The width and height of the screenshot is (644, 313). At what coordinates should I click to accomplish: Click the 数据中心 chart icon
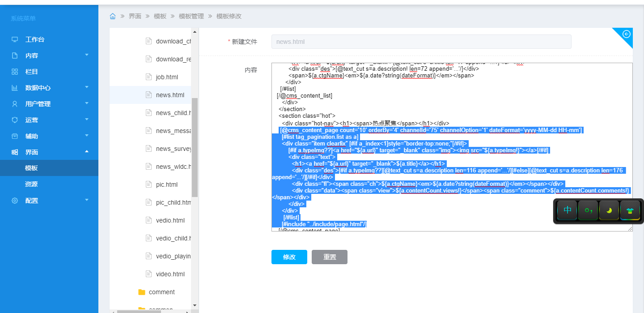tap(15, 88)
